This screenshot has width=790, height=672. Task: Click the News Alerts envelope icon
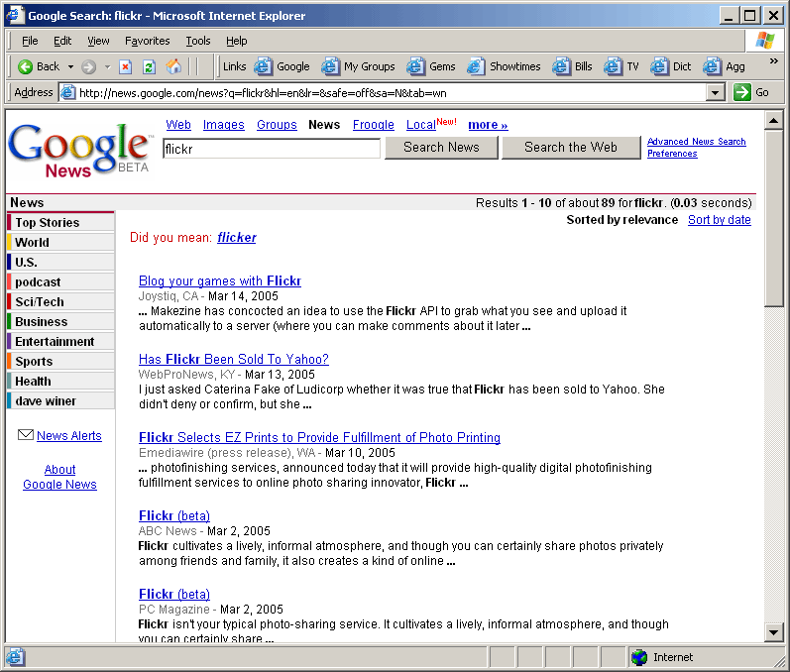26,435
